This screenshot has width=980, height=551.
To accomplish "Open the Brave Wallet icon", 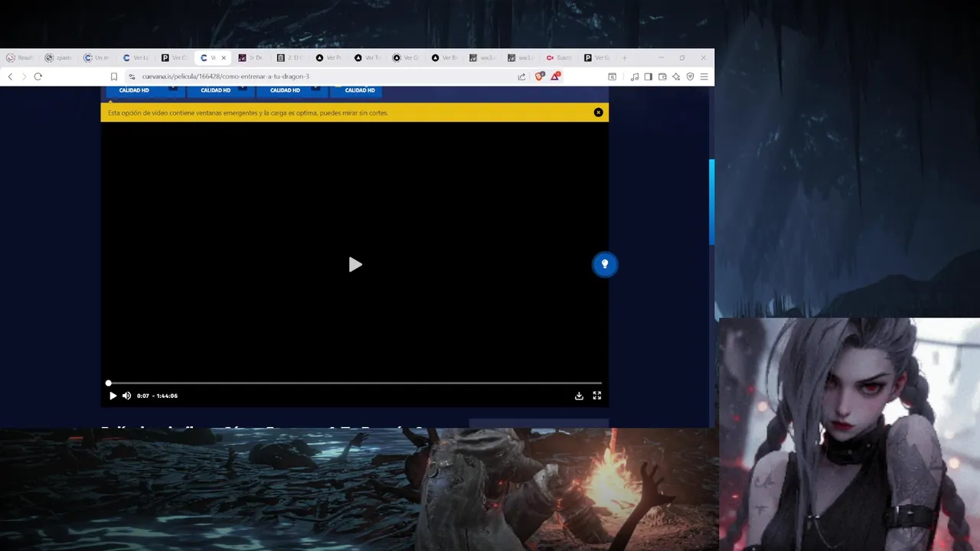I will [662, 77].
